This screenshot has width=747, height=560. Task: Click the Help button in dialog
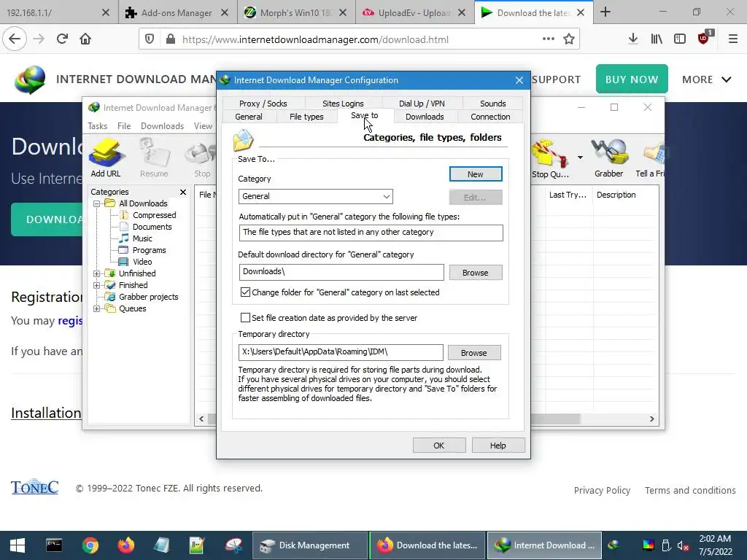click(x=498, y=446)
